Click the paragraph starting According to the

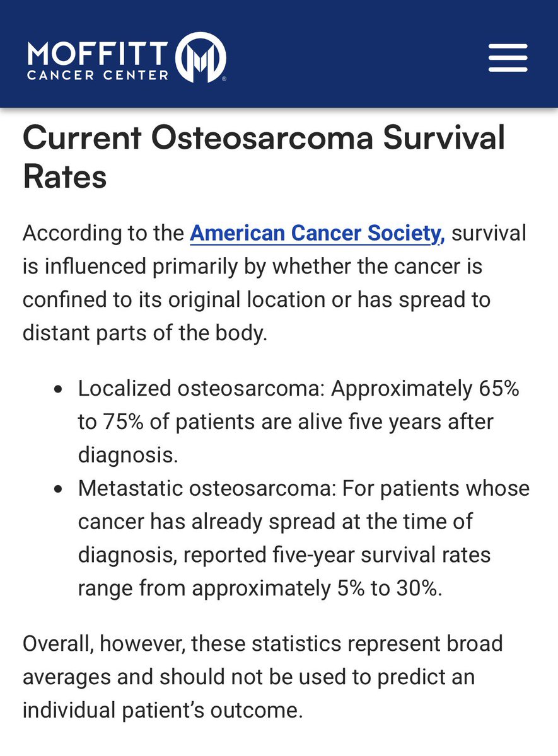[274, 283]
